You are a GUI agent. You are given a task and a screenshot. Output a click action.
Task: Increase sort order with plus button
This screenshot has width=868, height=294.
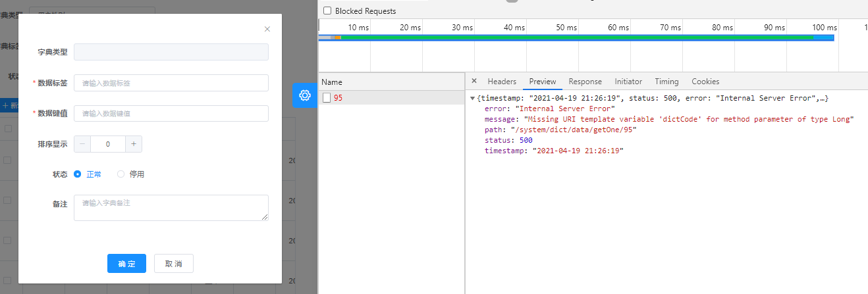(x=134, y=144)
